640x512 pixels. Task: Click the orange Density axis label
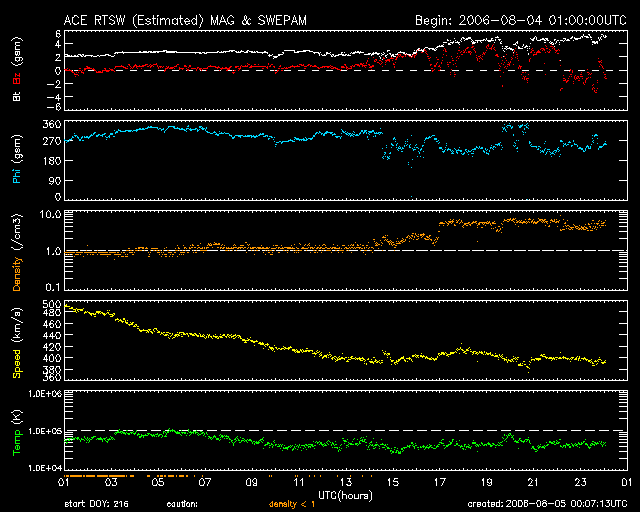click(x=17, y=252)
